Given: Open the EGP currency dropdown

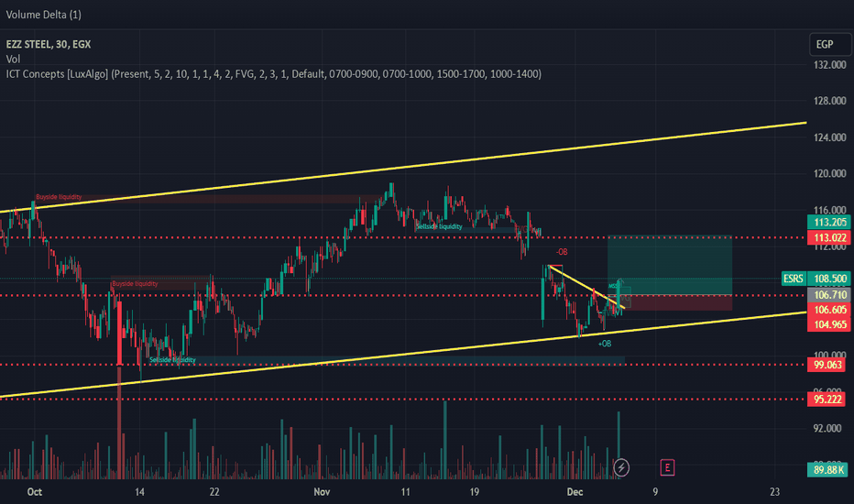Looking at the screenshot, I should pos(829,44).
